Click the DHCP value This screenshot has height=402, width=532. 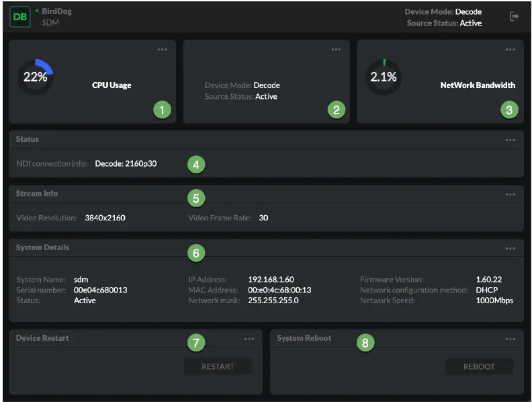pos(487,290)
